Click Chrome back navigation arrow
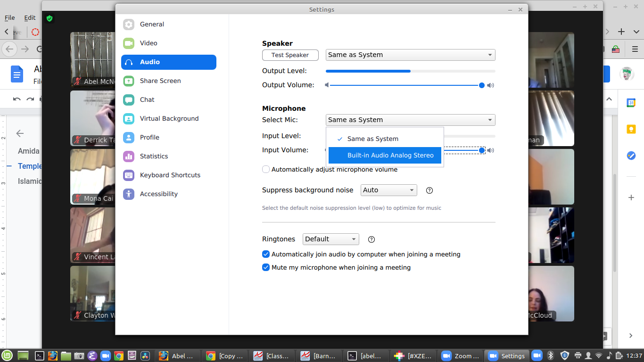The height and width of the screenshot is (362, 644). point(9,49)
